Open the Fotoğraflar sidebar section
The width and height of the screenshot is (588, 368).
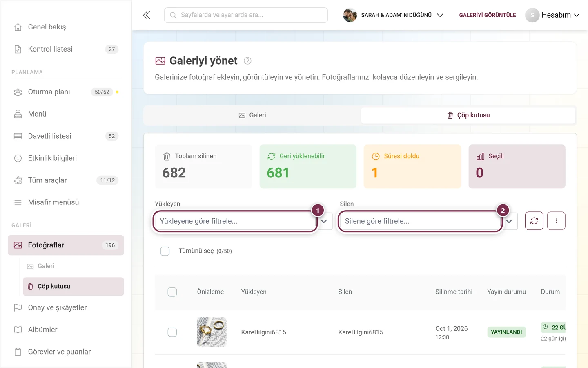[66, 245]
